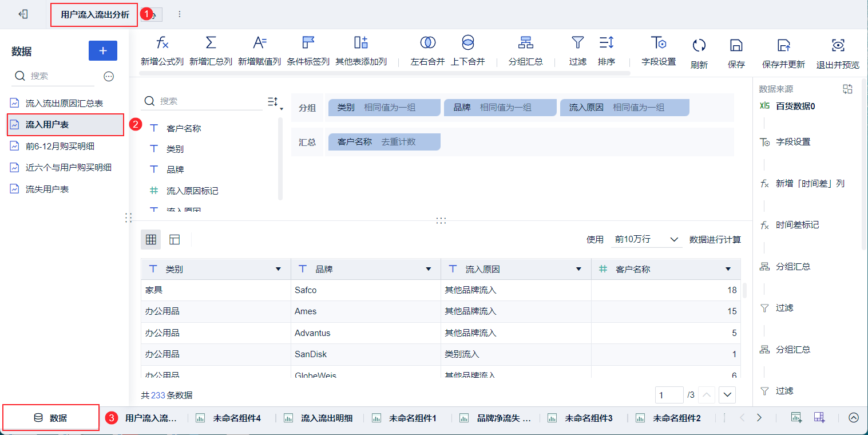
Task: Click the field search box above 客户名称
Action: (x=203, y=101)
